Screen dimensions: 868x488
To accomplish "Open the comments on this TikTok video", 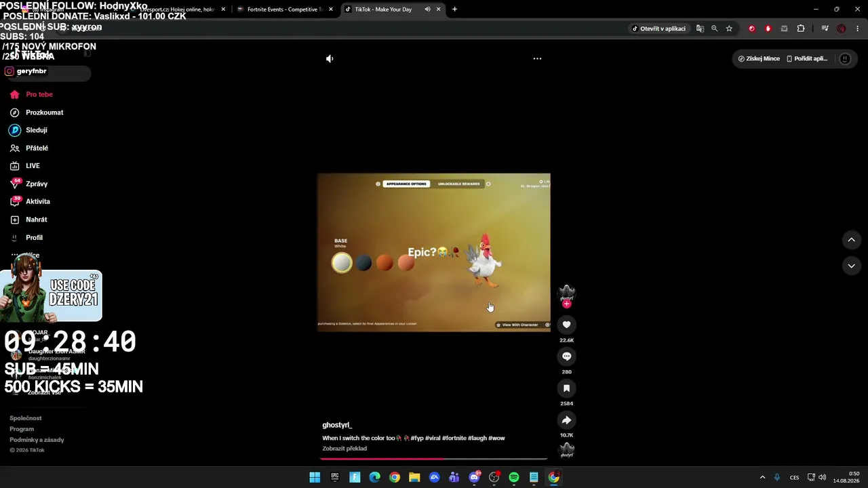I will point(566,357).
